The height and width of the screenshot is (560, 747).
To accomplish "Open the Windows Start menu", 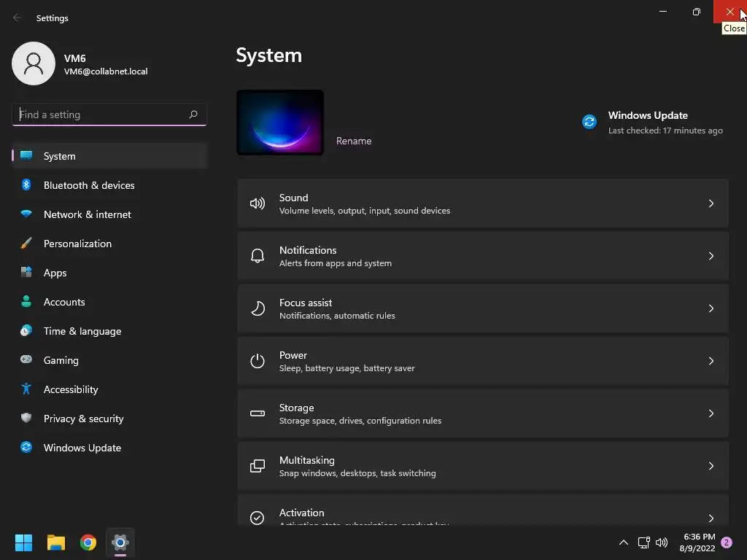I will tap(23, 542).
